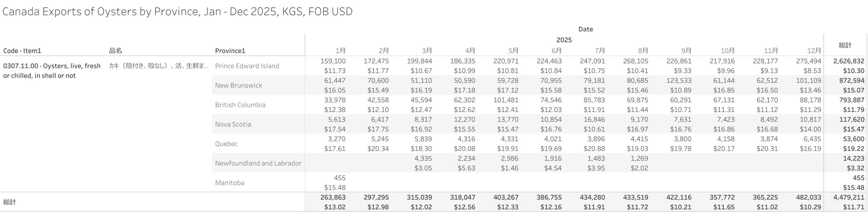This screenshot has height=212, width=868.
Task: Click the 総計 column header on the right
Action: click(x=845, y=45)
